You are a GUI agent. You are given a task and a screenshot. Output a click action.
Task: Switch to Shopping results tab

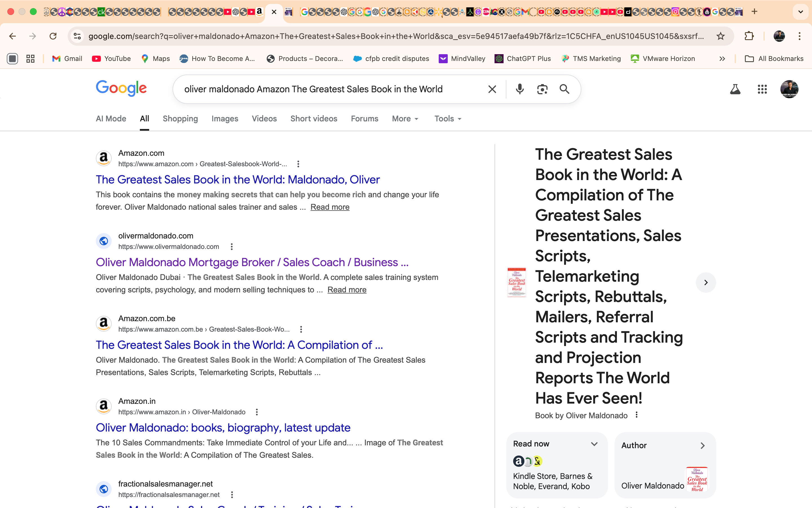point(180,119)
